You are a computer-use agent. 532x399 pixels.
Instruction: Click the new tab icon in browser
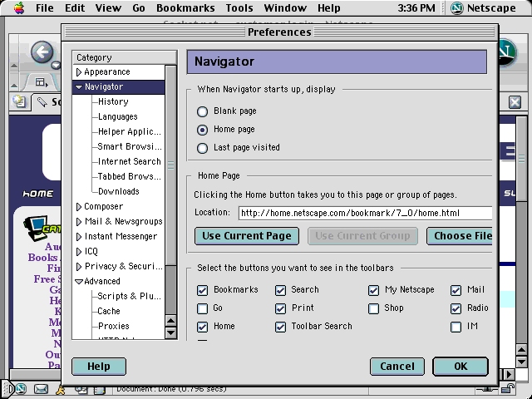pos(19,101)
